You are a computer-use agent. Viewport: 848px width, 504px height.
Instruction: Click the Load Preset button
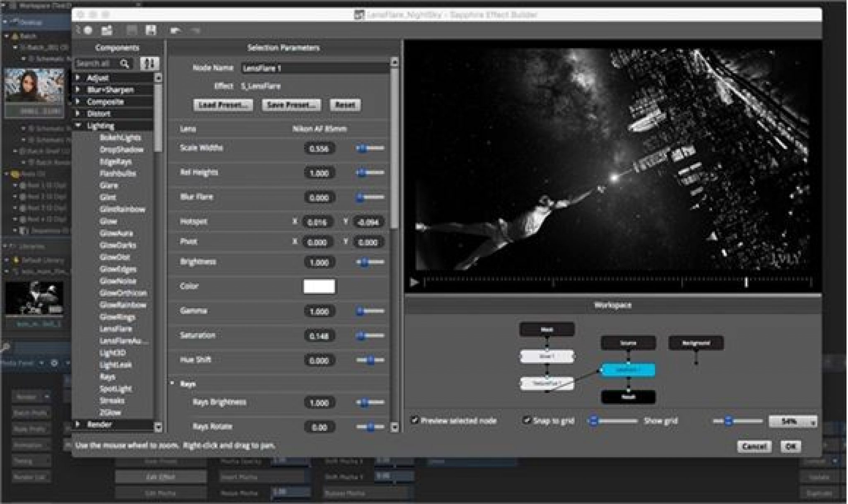(223, 105)
